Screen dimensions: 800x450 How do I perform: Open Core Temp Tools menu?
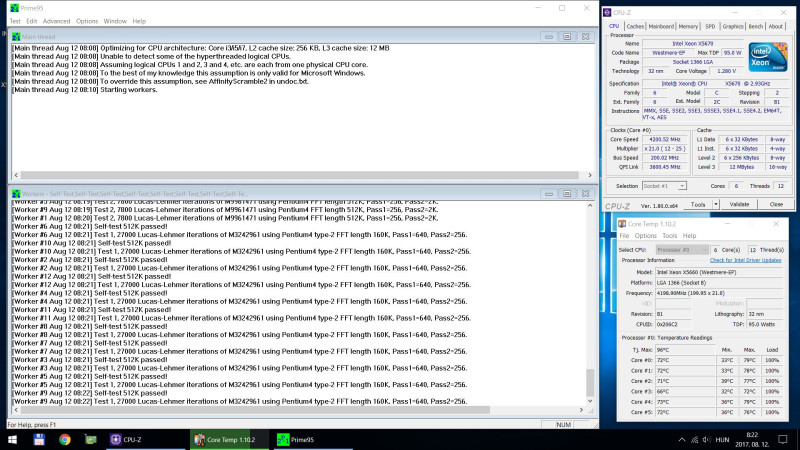(x=669, y=236)
